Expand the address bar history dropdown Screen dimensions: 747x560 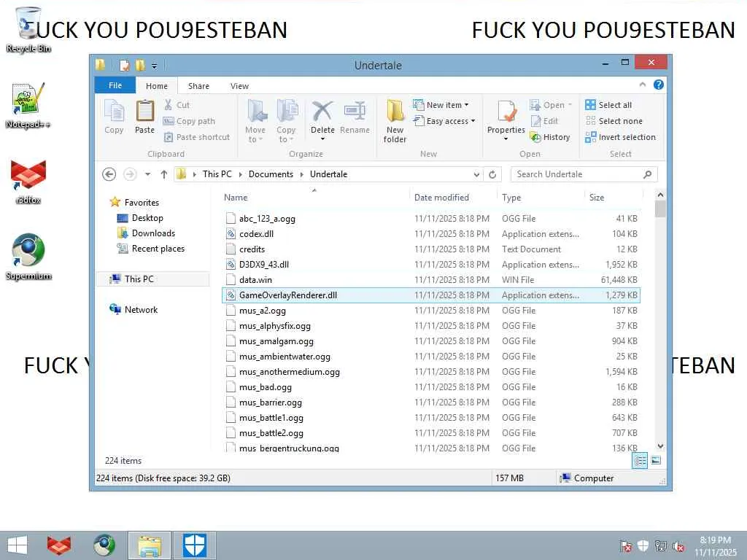(476, 175)
